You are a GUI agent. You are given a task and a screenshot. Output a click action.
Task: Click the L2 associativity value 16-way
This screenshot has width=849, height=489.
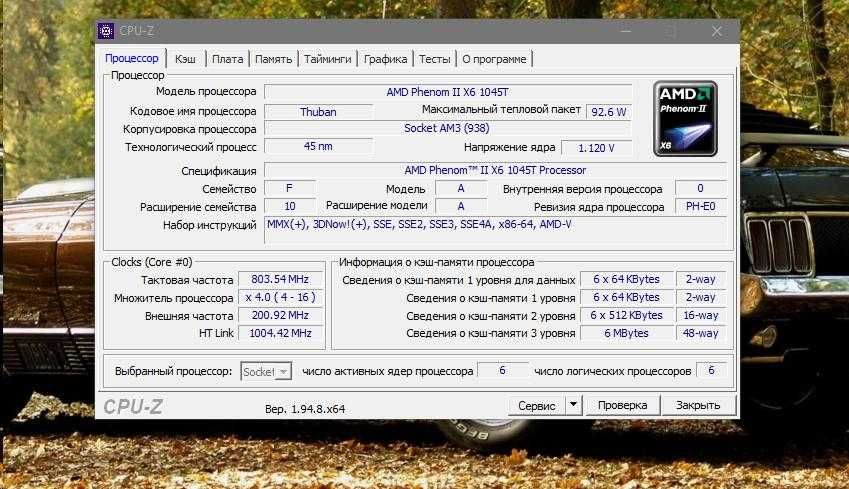point(701,315)
